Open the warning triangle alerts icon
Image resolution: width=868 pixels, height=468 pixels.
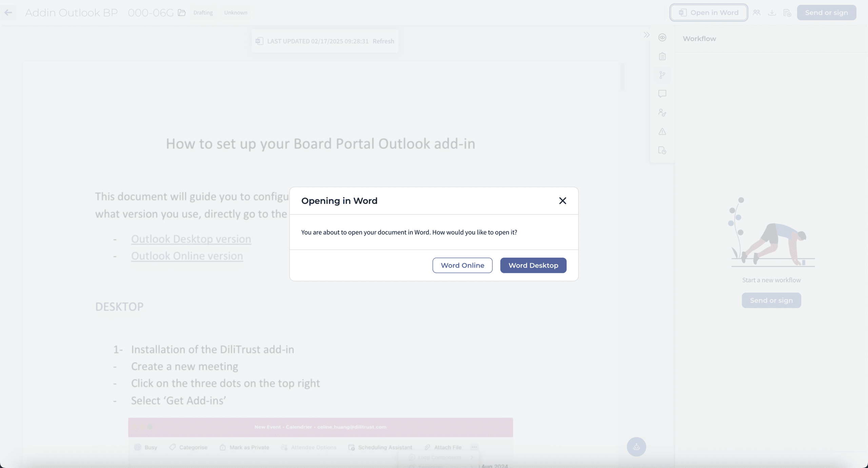(x=662, y=132)
